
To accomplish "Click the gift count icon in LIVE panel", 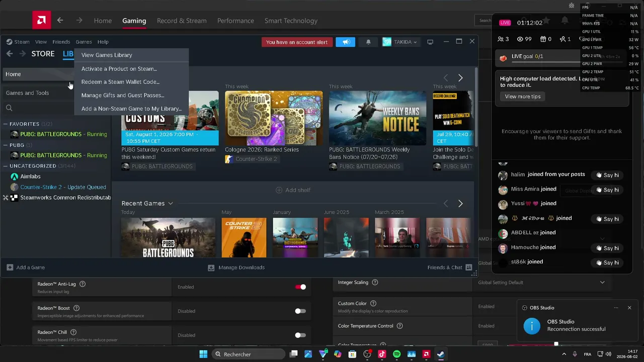I will 543,39.
